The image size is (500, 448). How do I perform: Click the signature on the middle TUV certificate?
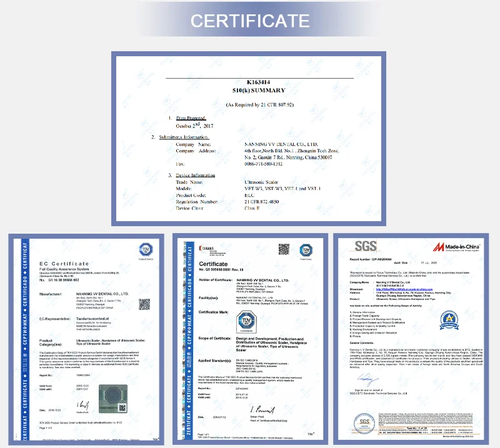(x=262, y=410)
